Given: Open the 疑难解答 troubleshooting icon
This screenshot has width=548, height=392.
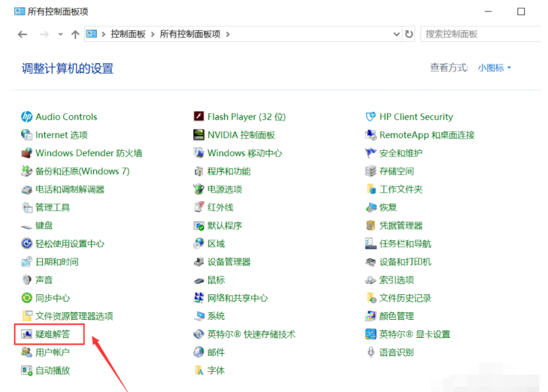Looking at the screenshot, I should [x=27, y=334].
